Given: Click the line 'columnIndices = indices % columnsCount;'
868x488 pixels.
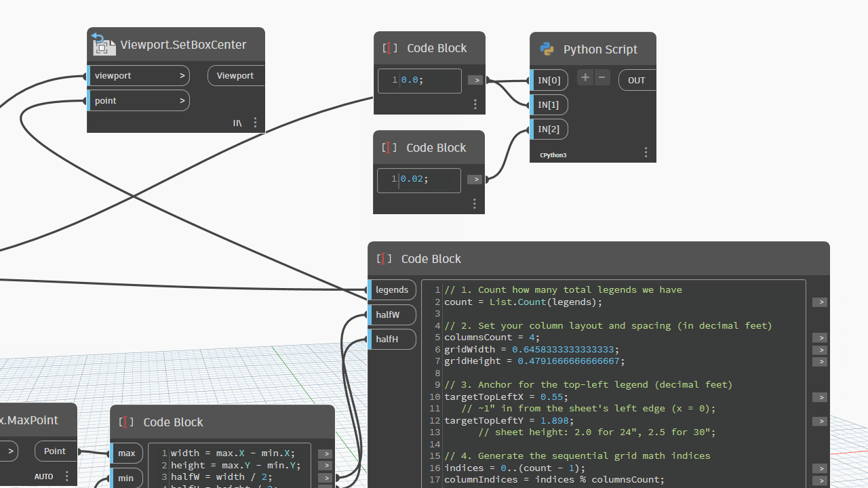Looking at the screenshot, I should point(555,480).
